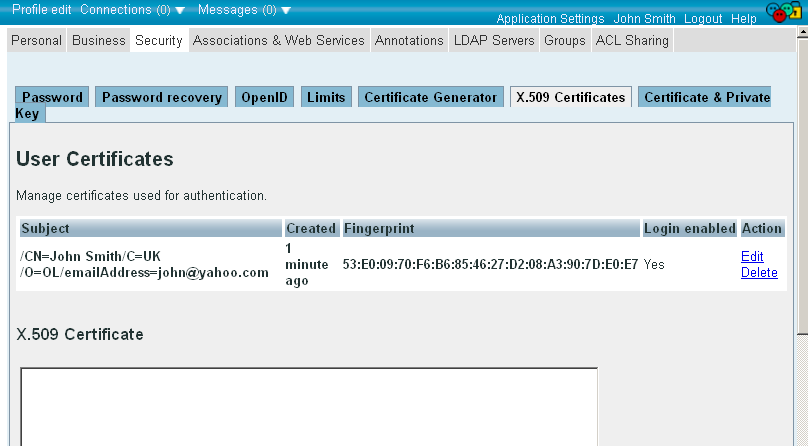Open the ACL Sharing tab
Image resolution: width=808 pixels, height=446 pixels.
coord(632,41)
